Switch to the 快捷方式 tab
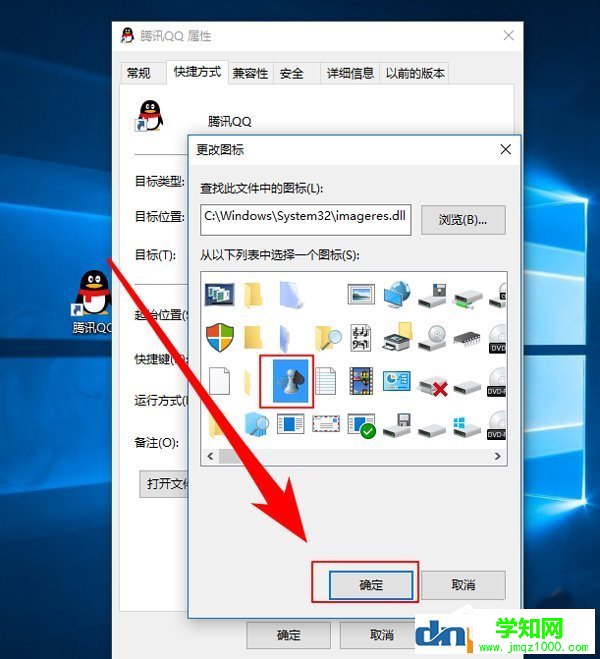The width and height of the screenshot is (600, 659). 197,72
